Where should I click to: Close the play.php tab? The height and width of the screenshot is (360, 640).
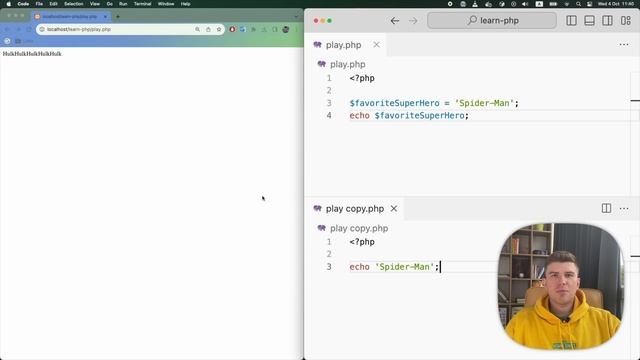pos(376,45)
